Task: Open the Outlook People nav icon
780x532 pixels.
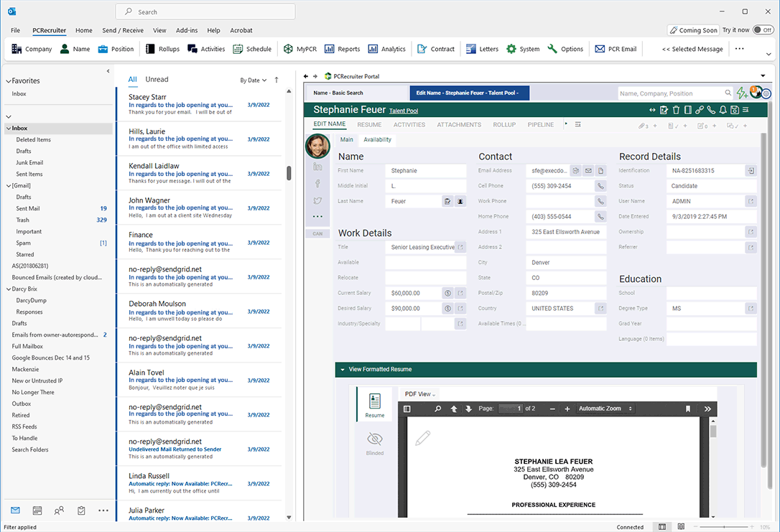Action: coord(59,510)
